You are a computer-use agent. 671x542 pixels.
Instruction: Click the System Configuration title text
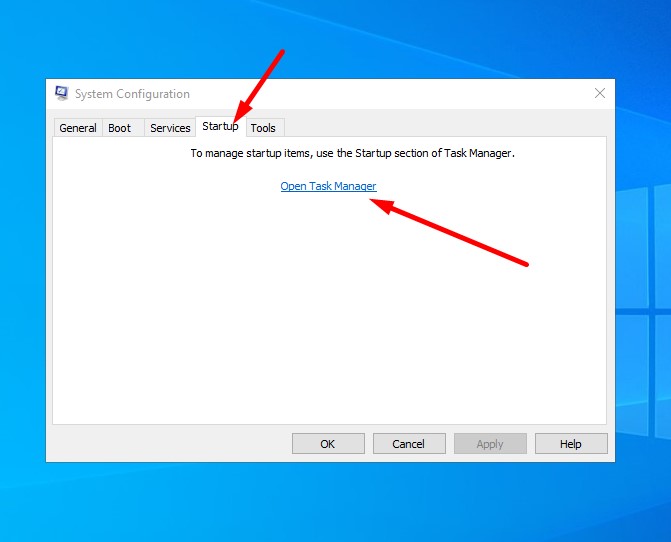pos(132,94)
